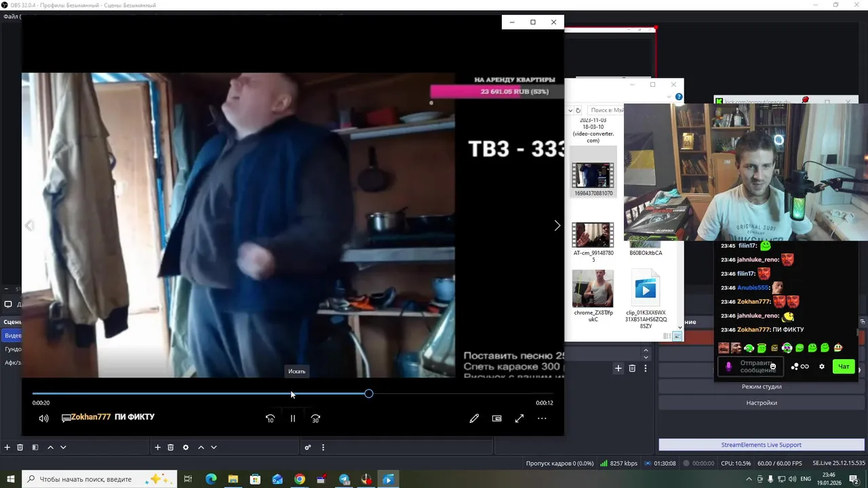Open chat settings gear icon
Viewport: 868px width, 488px height.
tap(822, 367)
